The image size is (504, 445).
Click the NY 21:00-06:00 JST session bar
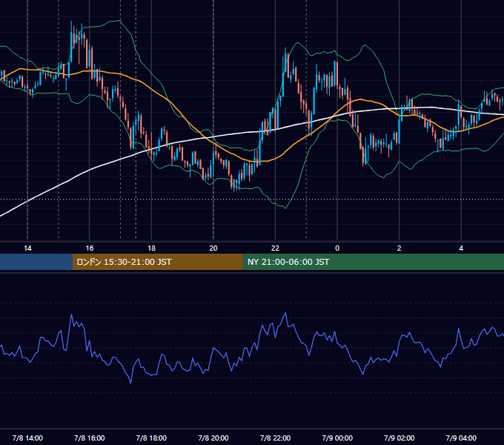click(x=373, y=262)
